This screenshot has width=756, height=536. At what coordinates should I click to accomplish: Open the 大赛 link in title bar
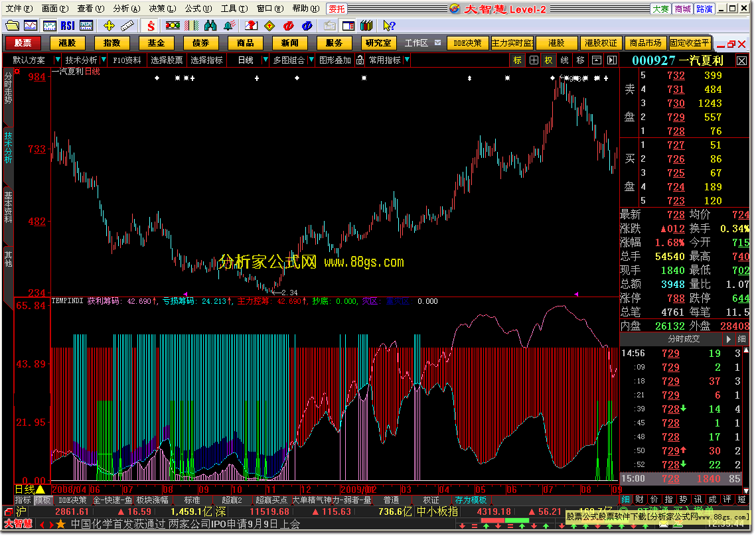tap(661, 9)
